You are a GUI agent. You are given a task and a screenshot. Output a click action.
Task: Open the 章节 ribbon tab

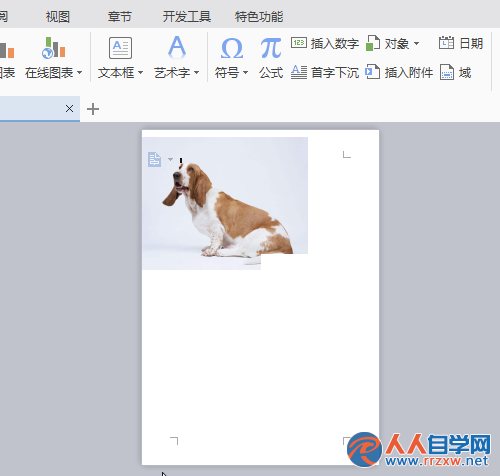pyautogui.click(x=120, y=17)
